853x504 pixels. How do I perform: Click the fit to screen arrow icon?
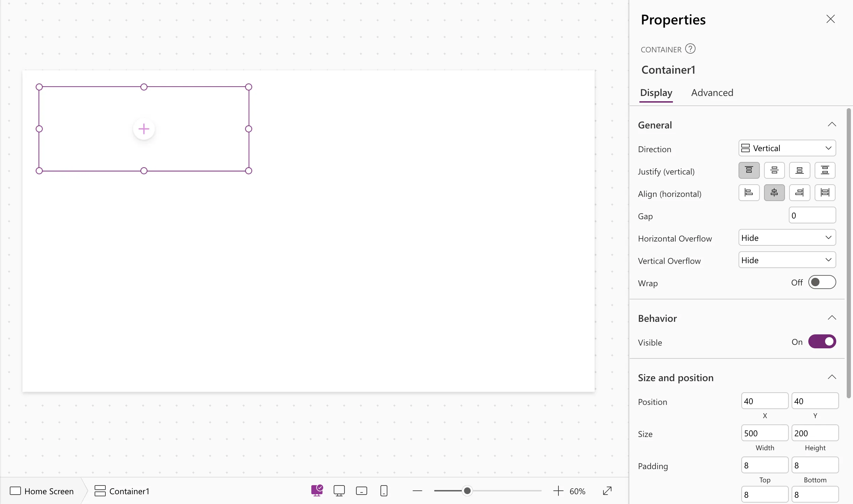pyautogui.click(x=607, y=491)
